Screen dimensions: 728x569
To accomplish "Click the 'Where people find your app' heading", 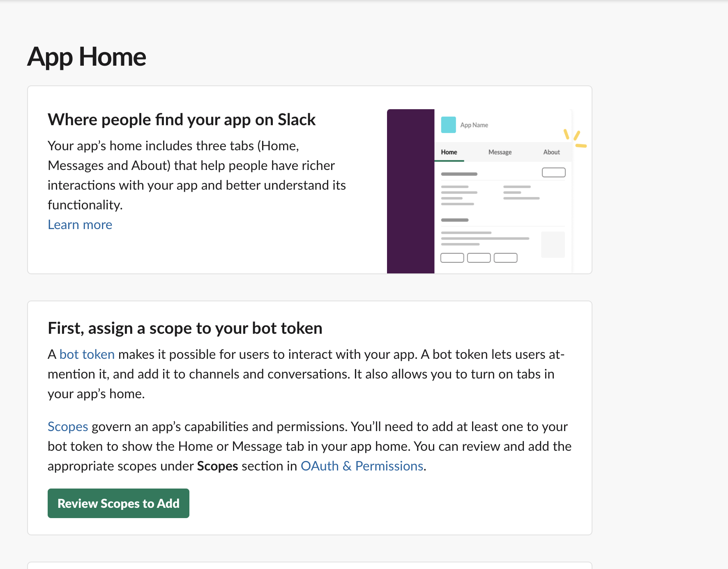I will [x=181, y=120].
